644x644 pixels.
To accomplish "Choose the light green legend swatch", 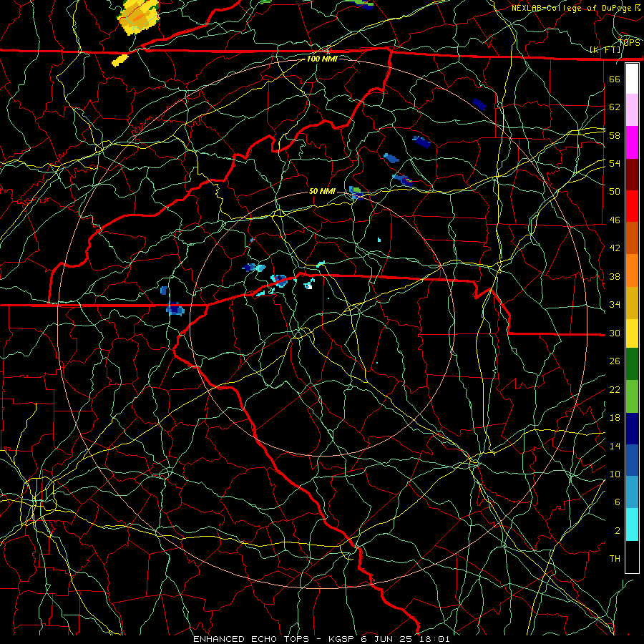I will pyautogui.click(x=632, y=396).
